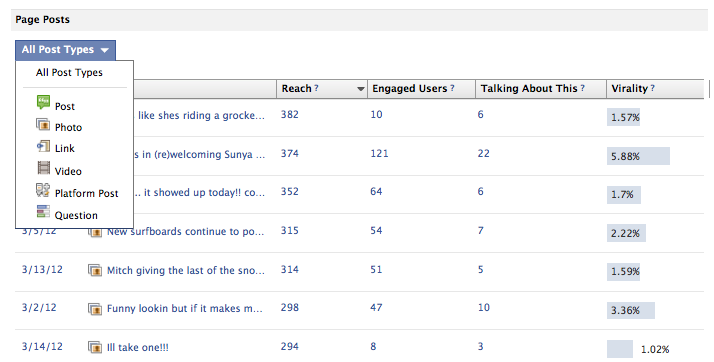Image resolution: width=714 pixels, height=362 pixels.
Task: Open Talking About This help icon
Action: point(582,88)
